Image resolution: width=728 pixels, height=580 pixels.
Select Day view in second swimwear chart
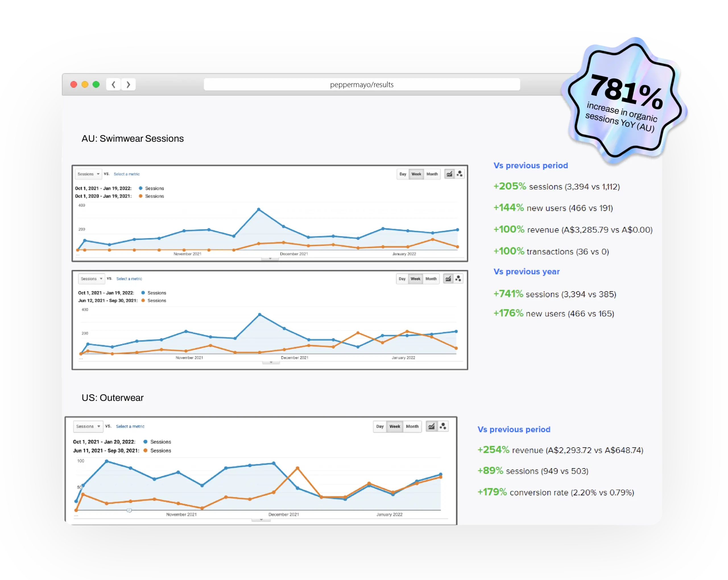(x=402, y=279)
